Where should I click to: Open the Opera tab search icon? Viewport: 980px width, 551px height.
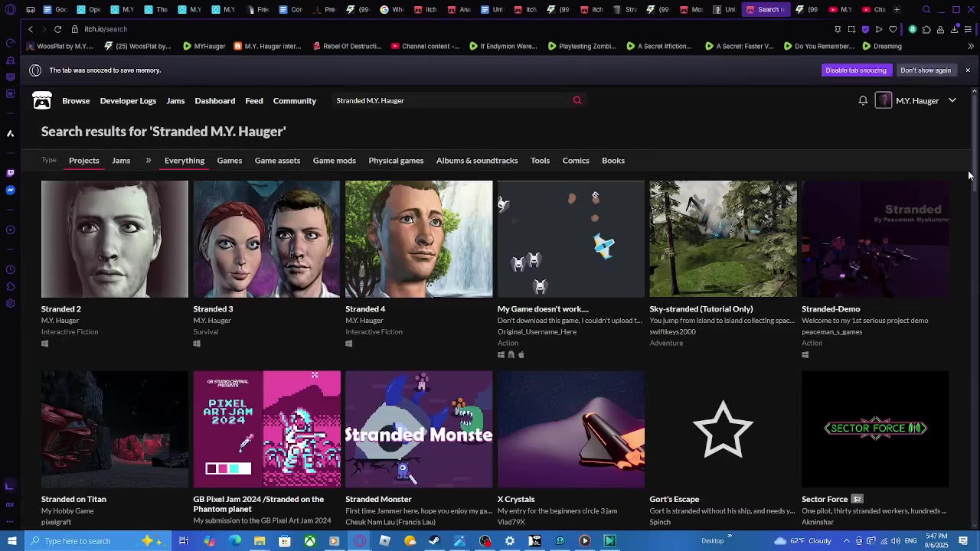(x=926, y=9)
